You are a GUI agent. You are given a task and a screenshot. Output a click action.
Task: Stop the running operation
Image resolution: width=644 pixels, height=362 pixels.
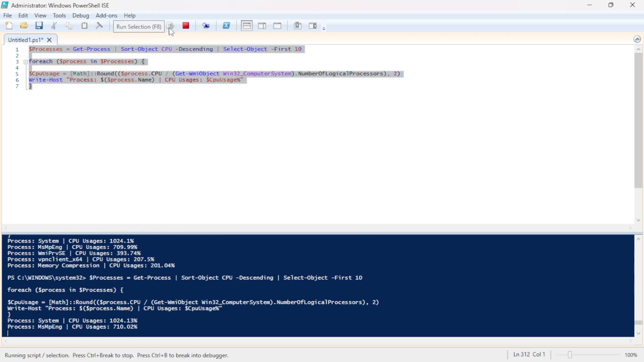pos(186,25)
